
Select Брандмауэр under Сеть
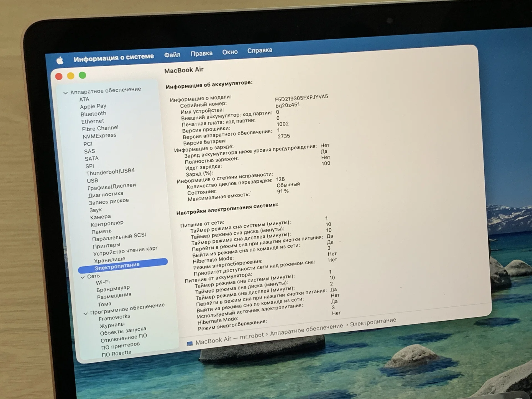click(113, 289)
